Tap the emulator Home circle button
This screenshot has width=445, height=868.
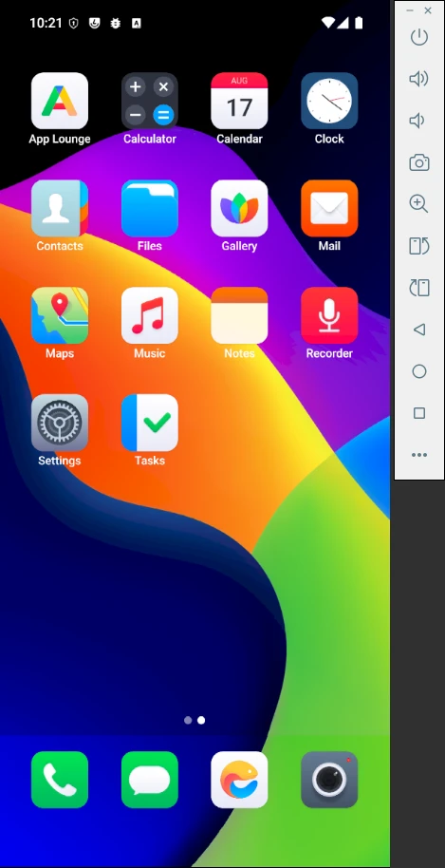click(419, 371)
